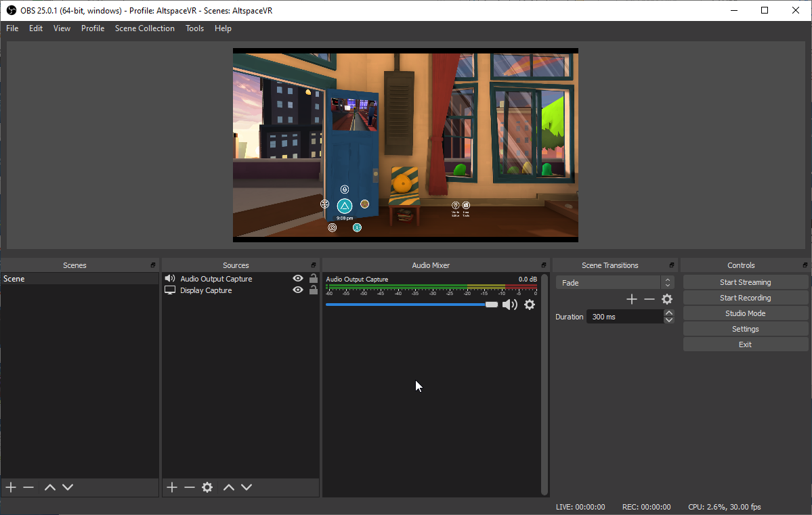This screenshot has width=812, height=515.
Task: Open the Tools menu
Action: tap(194, 28)
